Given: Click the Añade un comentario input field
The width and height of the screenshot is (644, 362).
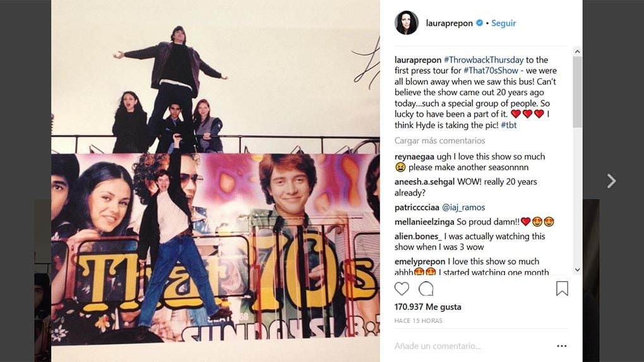Looking at the screenshot, I should 467,346.
